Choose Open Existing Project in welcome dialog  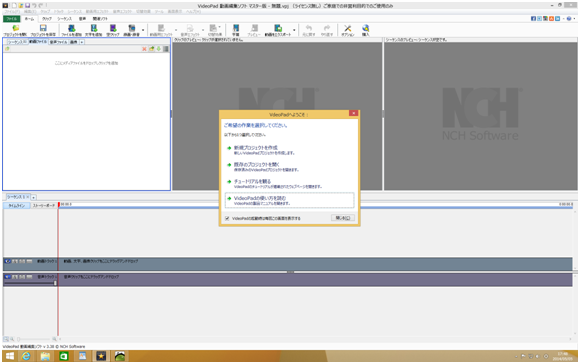(262, 167)
